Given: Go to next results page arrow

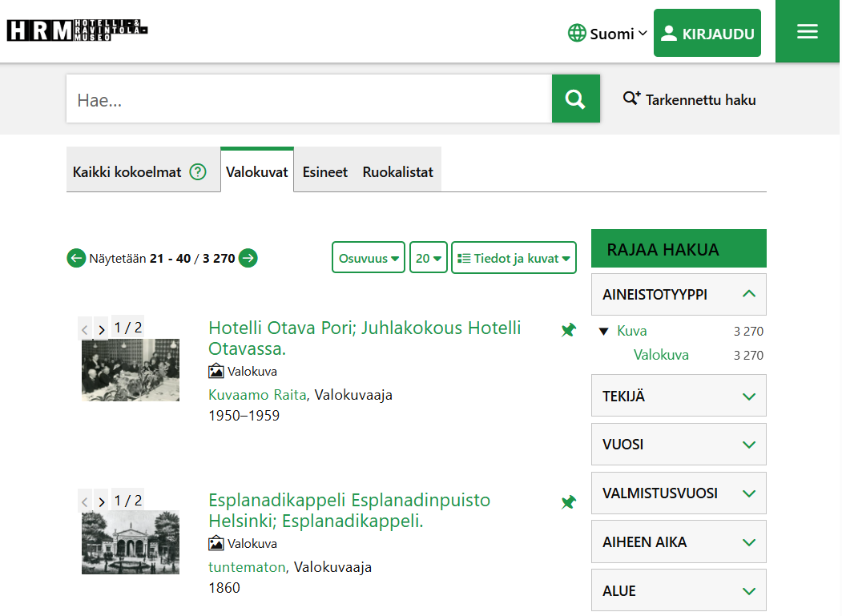Looking at the screenshot, I should click(x=248, y=258).
